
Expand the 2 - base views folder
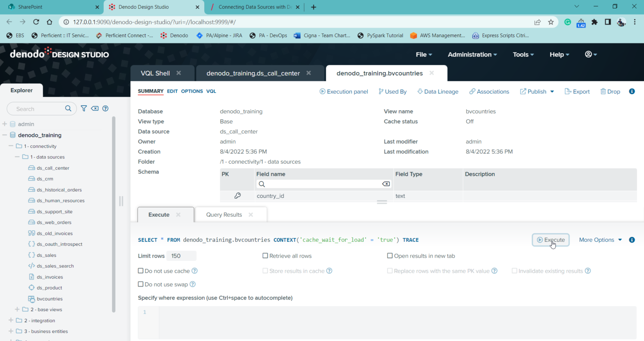(17, 310)
